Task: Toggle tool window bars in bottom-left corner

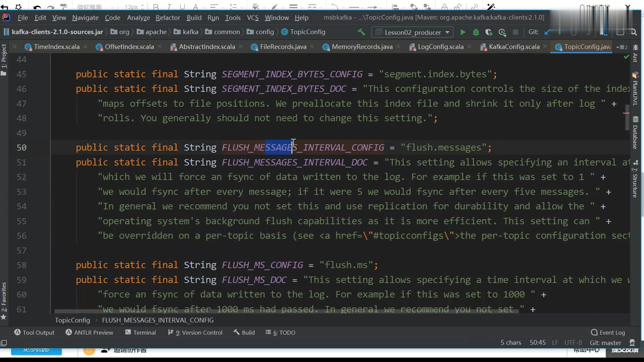Action: 4,343
